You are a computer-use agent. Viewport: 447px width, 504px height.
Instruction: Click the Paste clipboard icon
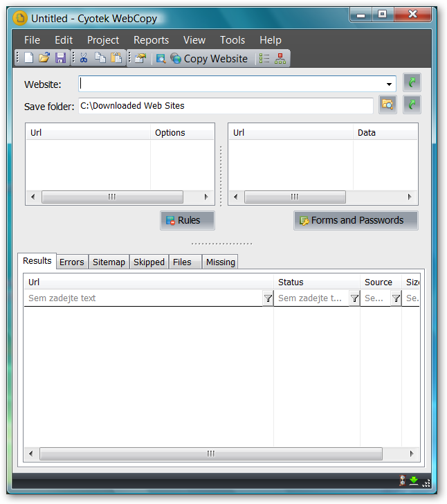[x=116, y=58]
